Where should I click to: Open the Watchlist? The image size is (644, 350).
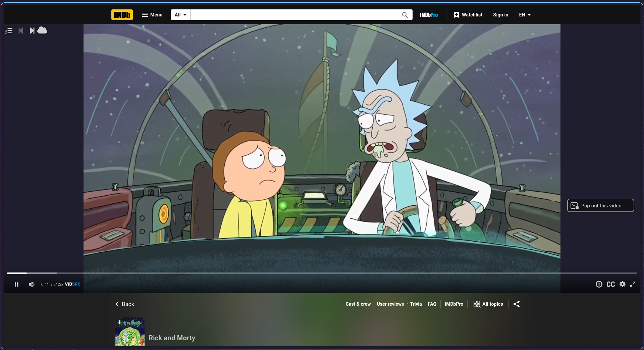click(468, 15)
